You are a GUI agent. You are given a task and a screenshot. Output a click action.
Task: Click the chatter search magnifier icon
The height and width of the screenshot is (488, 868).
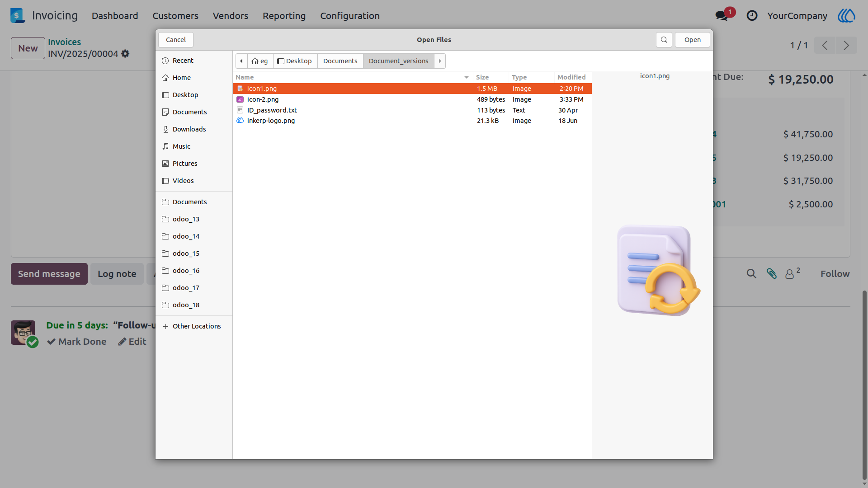[x=751, y=273]
